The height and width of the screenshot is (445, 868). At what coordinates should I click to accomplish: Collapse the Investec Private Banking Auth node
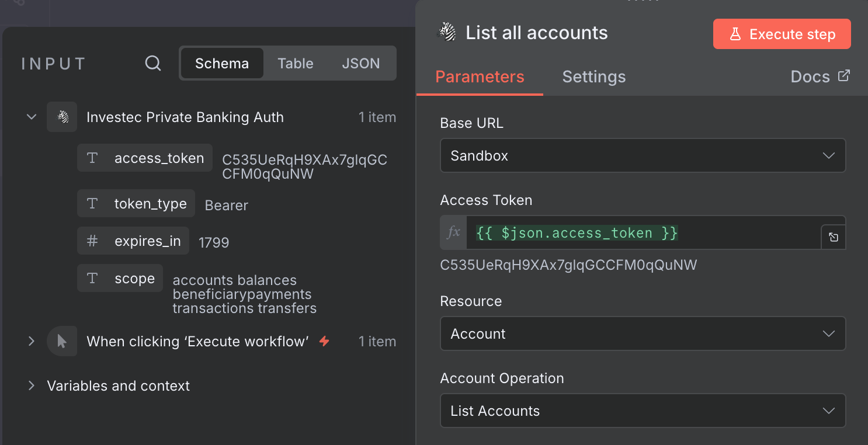(32, 117)
